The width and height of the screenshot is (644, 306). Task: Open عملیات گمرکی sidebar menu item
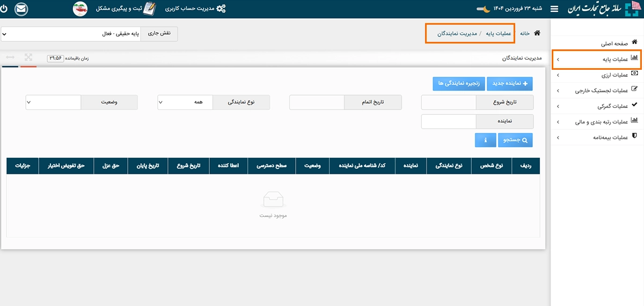pos(597,106)
